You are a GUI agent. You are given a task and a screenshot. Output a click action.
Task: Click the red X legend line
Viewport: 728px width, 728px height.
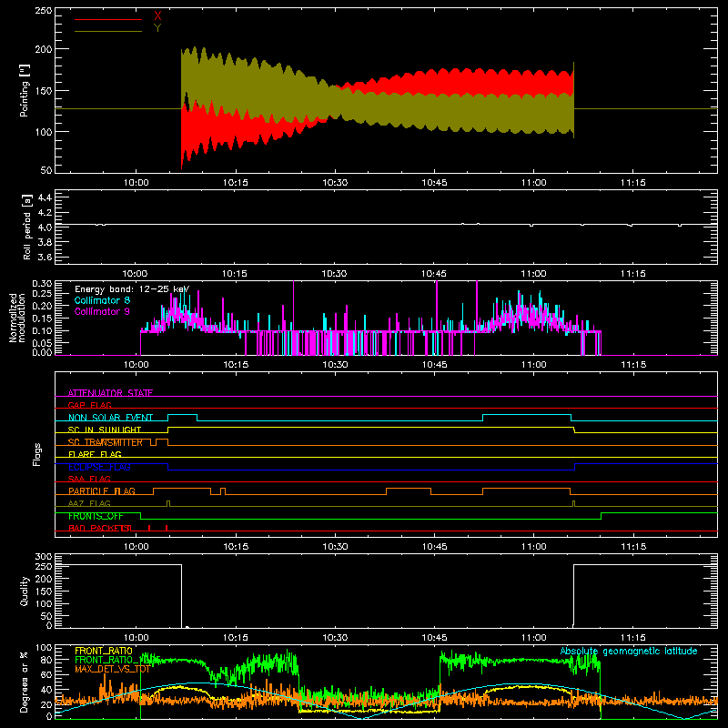tap(108, 19)
